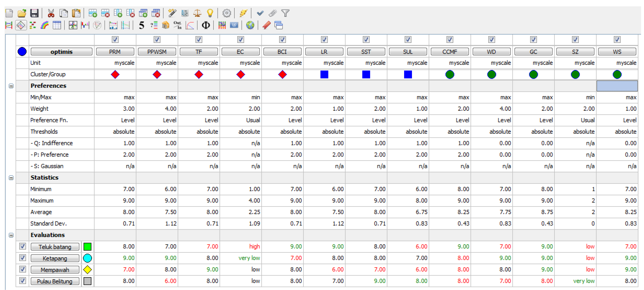Click the scissors Cut icon
This screenshot has width=644, height=290.
(51, 13)
